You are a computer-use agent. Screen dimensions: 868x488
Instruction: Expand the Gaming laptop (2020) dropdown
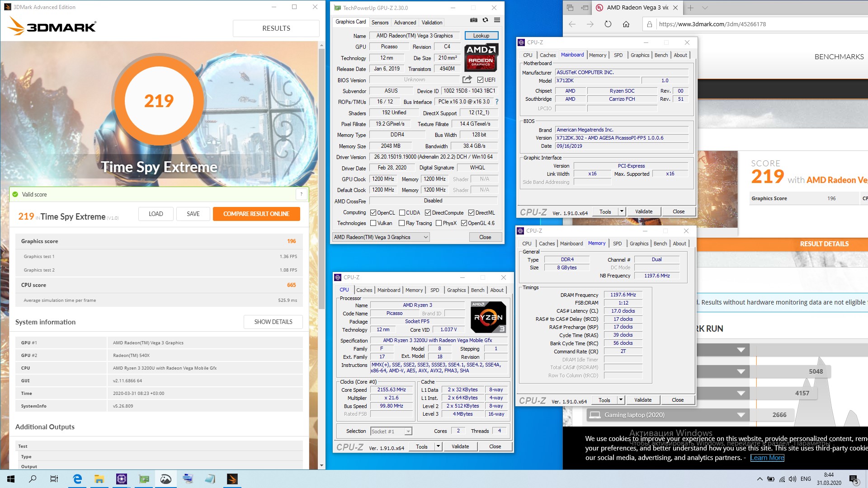pos(741,415)
